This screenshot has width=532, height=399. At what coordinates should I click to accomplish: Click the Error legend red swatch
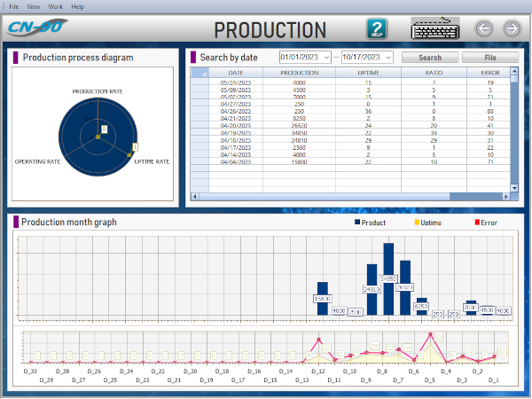477,223
